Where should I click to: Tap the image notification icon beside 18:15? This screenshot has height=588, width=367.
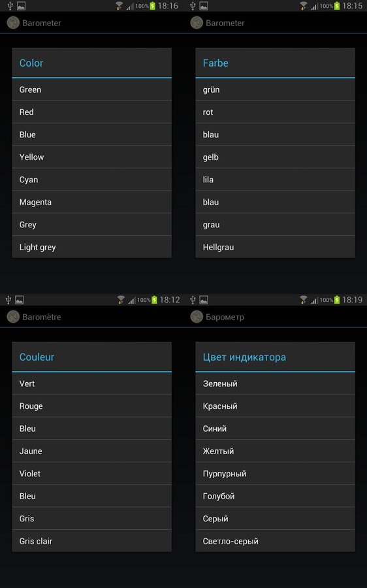click(x=204, y=6)
